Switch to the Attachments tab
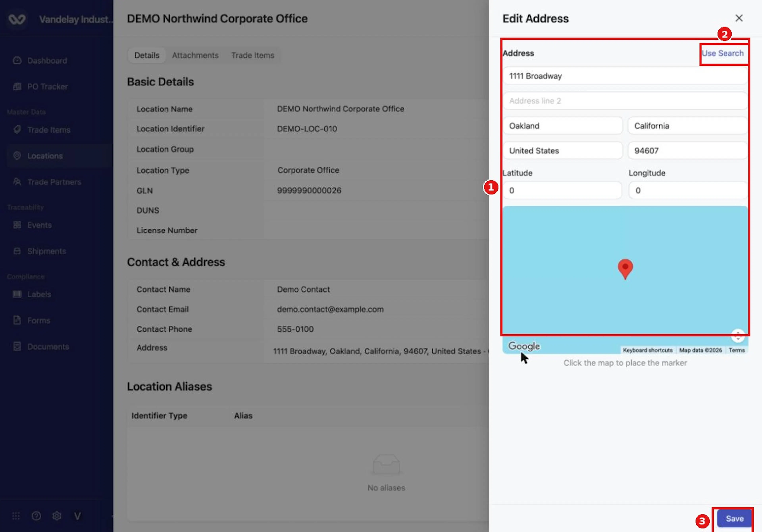 (195, 55)
